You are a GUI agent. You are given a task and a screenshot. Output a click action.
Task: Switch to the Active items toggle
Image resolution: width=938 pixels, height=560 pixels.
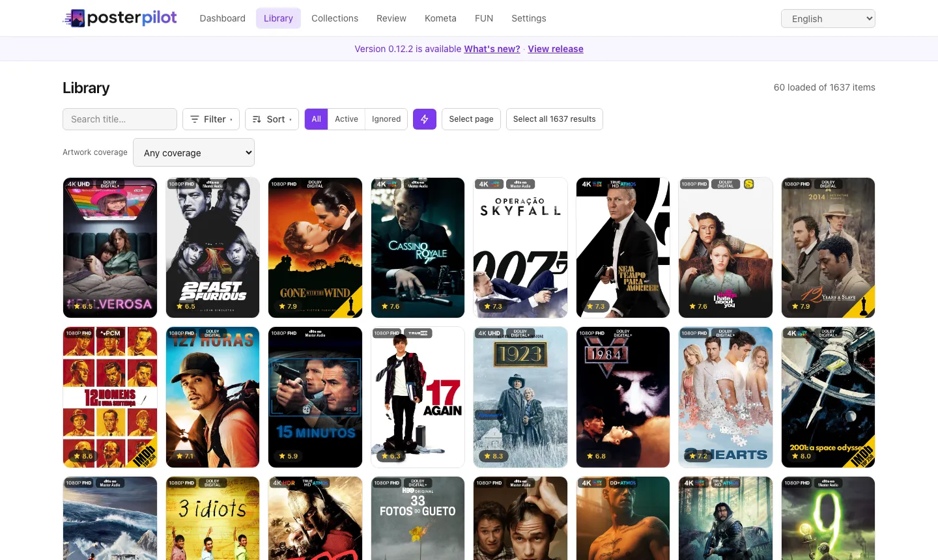(347, 119)
